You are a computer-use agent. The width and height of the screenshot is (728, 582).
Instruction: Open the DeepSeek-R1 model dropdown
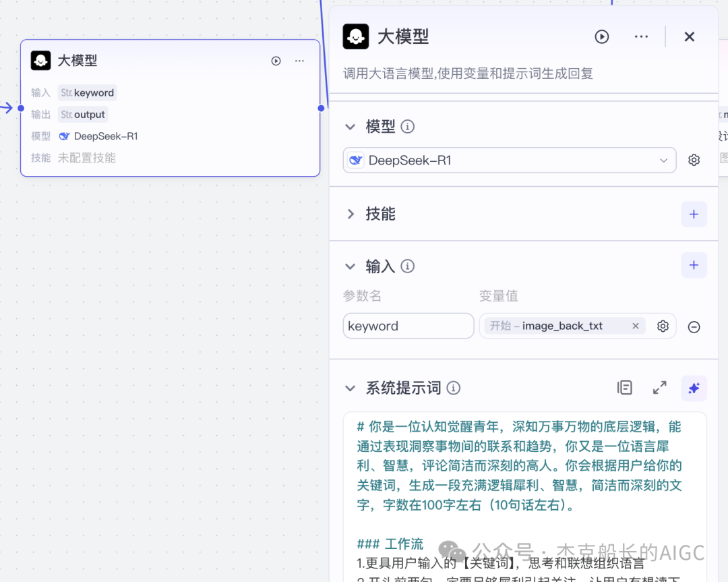(x=510, y=161)
